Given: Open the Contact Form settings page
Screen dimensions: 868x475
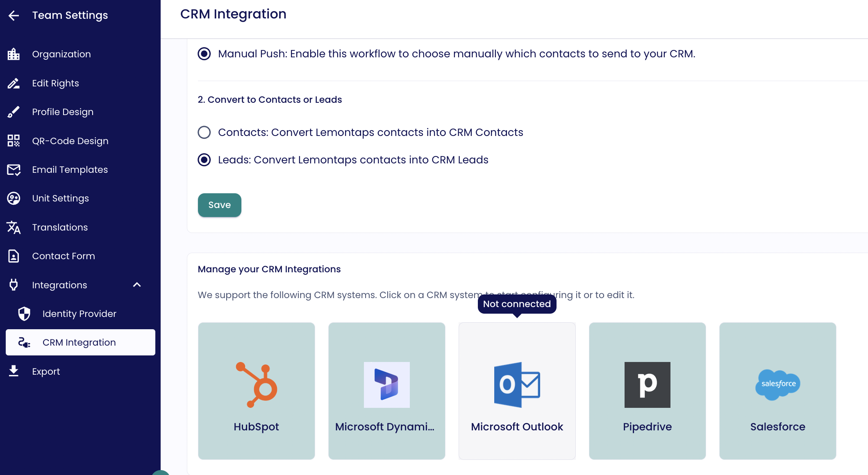Looking at the screenshot, I should pos(64,256).
